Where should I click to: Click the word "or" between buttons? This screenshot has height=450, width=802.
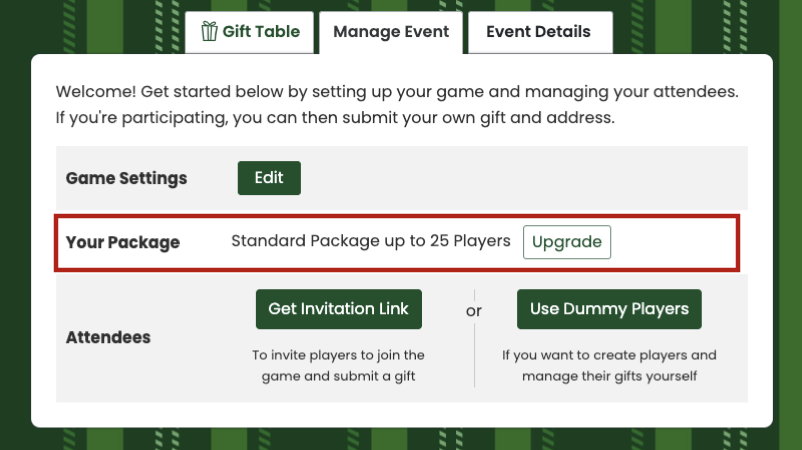pyautogui.click(x=474, y=311)
